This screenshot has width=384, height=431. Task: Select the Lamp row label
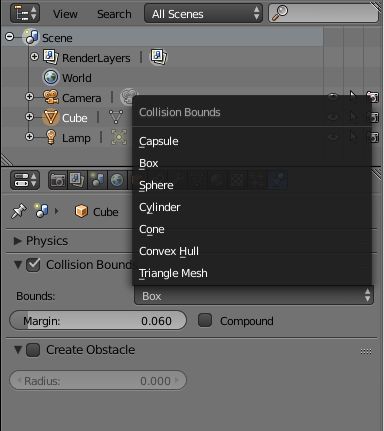pyautogui.click(x=76, y=138)
